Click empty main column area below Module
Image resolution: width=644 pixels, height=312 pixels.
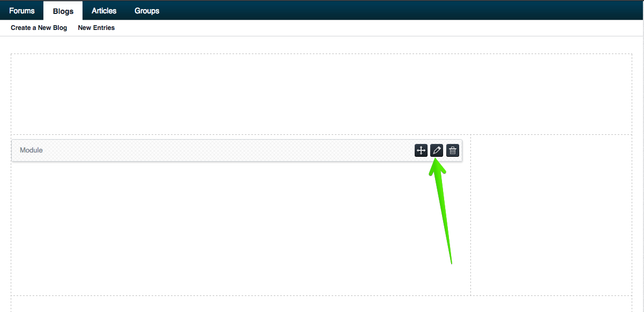coord(241,229)
